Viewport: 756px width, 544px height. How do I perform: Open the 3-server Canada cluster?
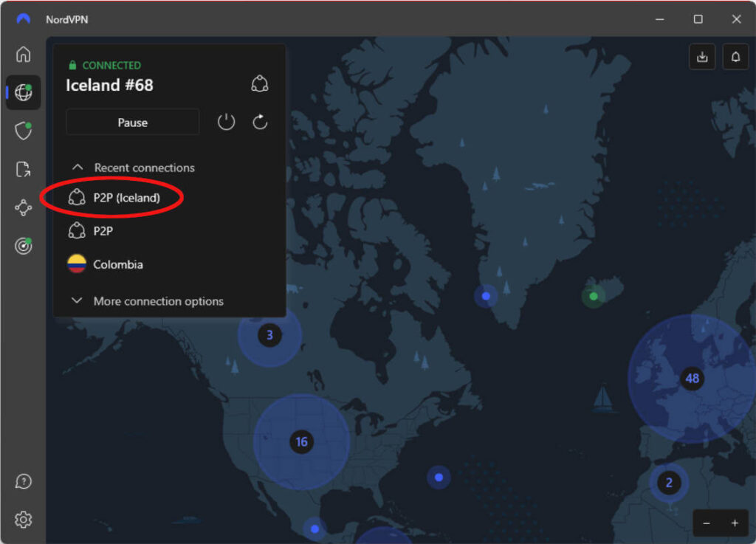[269, 335]
